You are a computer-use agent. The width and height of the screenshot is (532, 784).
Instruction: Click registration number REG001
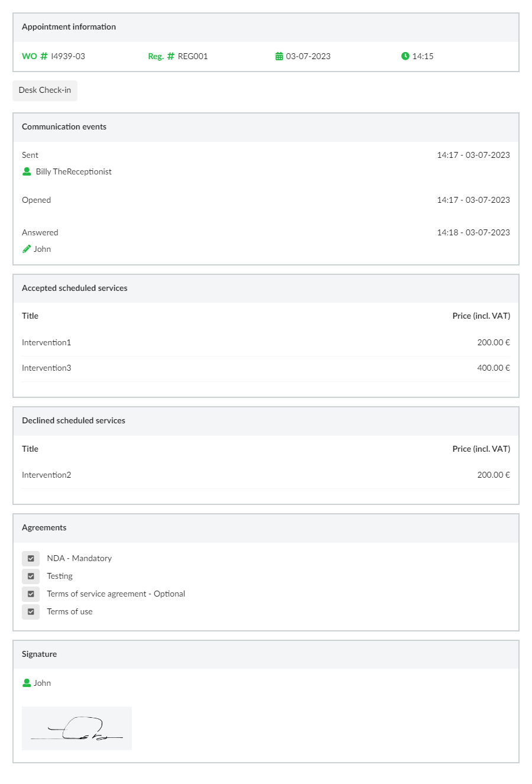193,56
